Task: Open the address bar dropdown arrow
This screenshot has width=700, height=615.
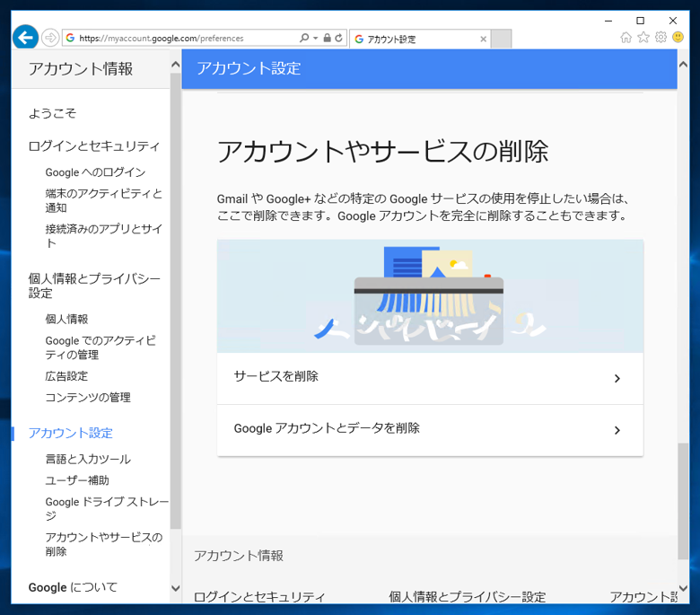Action: click(x=316, y=39)
